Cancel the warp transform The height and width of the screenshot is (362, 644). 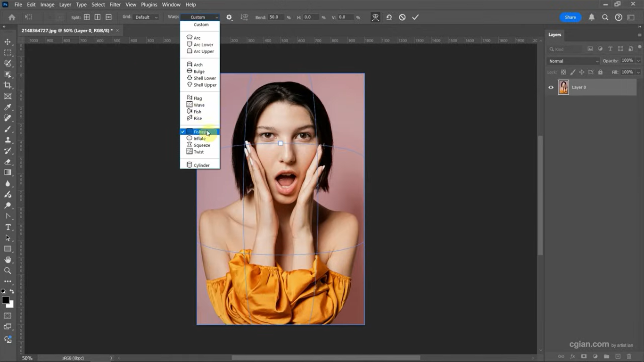click(402, 17)
